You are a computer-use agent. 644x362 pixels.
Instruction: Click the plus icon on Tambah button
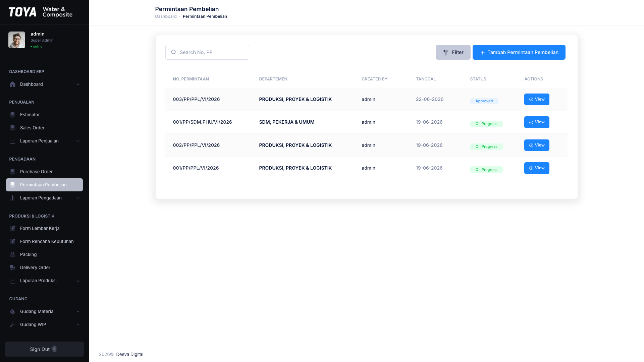point(483,53)
